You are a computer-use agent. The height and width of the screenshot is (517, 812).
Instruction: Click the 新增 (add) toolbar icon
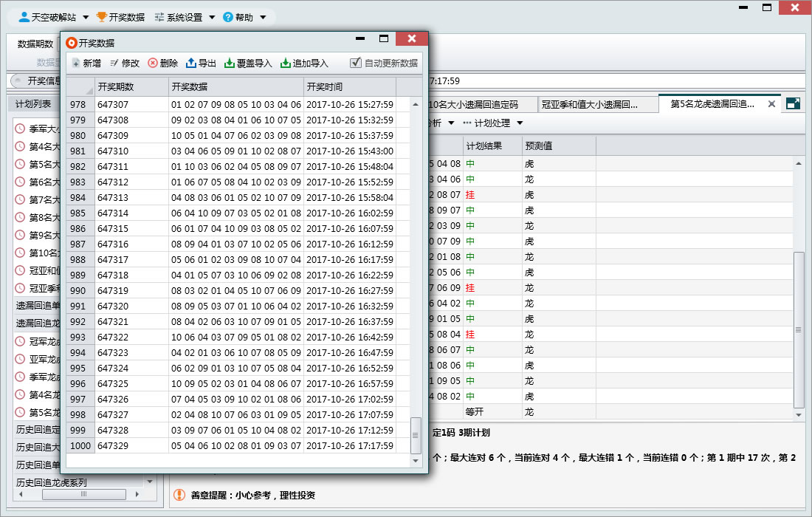pyautogui.click(x=76, y=64)
